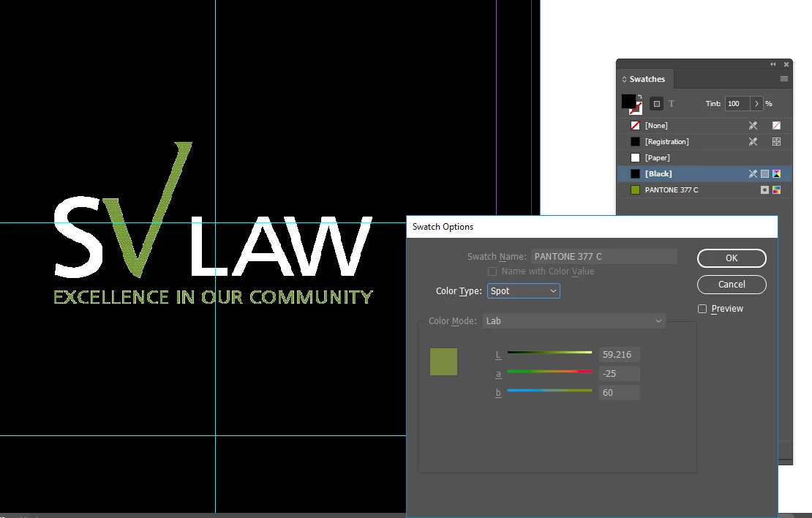Click the PANTONE 377 C swatch name

coord(671,189)
